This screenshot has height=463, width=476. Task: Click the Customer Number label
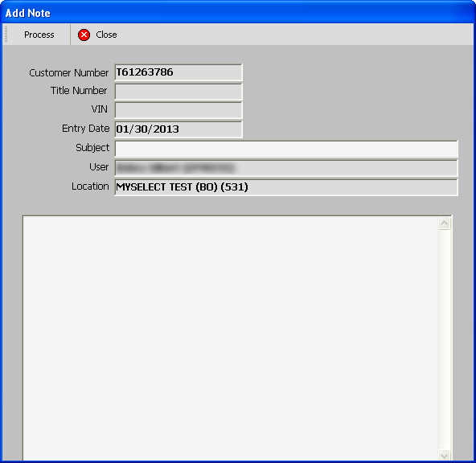(x=68, y=73)
